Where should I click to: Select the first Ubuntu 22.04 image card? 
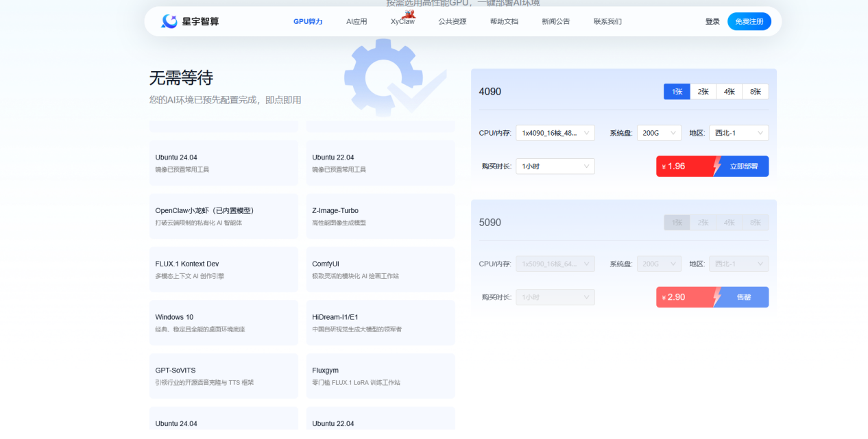point(381,163)
